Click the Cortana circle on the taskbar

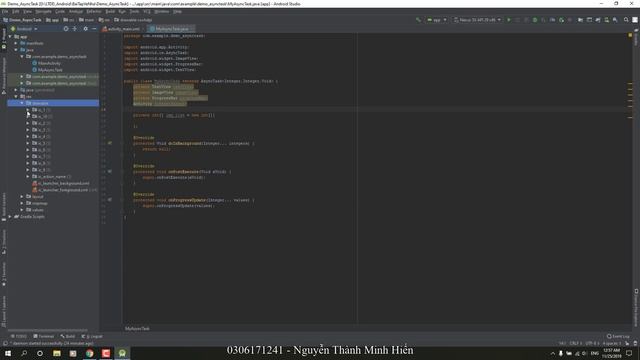pyautogui.click(x=40, y=353)
